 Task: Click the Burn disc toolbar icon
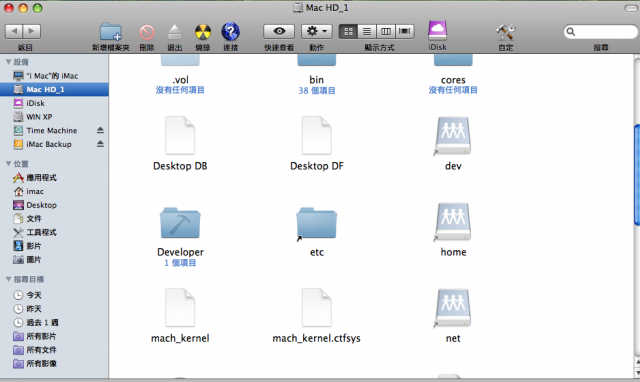click(x=203, y=32)
